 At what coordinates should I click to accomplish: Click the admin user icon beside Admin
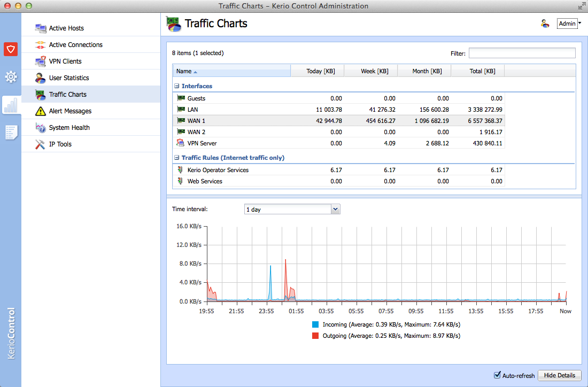[545, 24]
